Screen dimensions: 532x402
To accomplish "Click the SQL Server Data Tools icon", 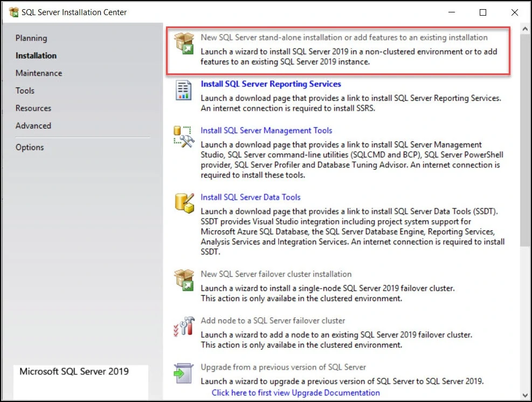I will coord(184,203).
